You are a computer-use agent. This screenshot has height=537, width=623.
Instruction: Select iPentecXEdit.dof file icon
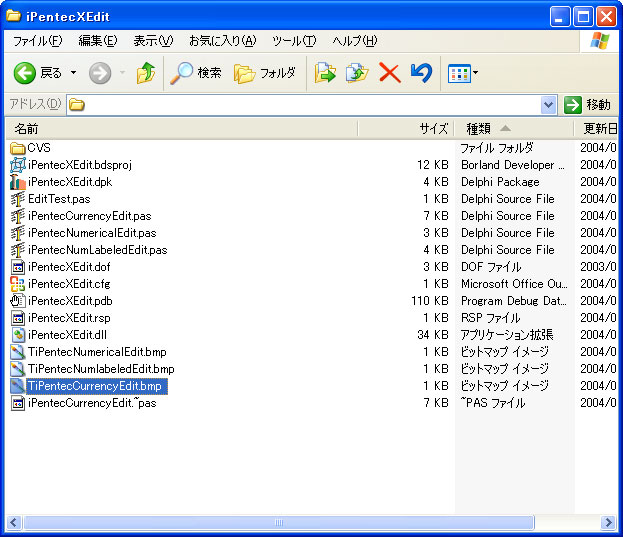[18, 267]
